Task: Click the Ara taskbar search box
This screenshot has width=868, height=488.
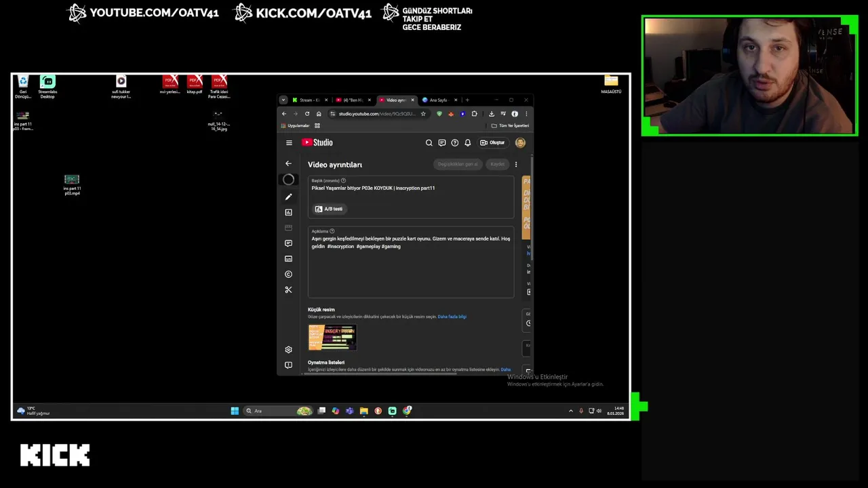Action: coord(278,411)
